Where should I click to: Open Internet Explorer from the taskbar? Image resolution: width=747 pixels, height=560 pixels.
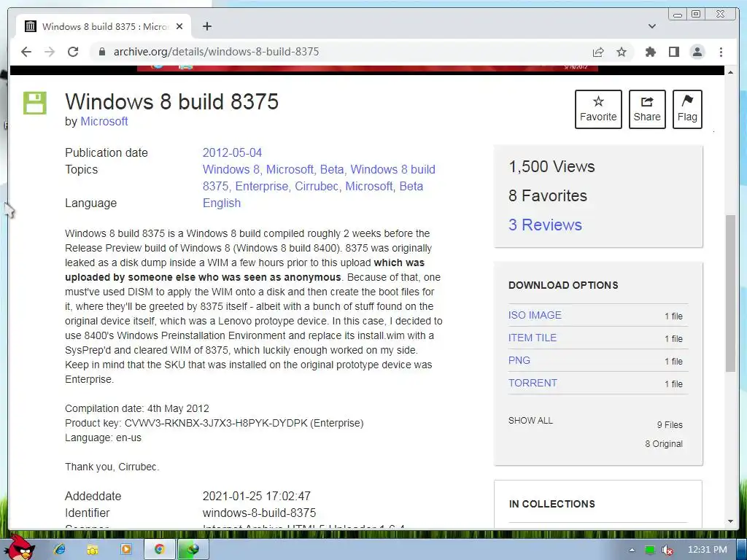pos(60,550)
